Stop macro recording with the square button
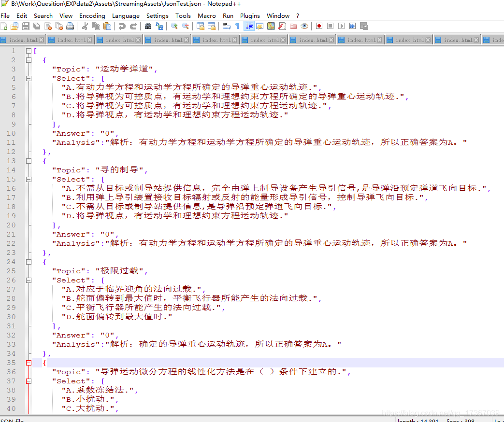504x422 pixels. click(330, 26)
